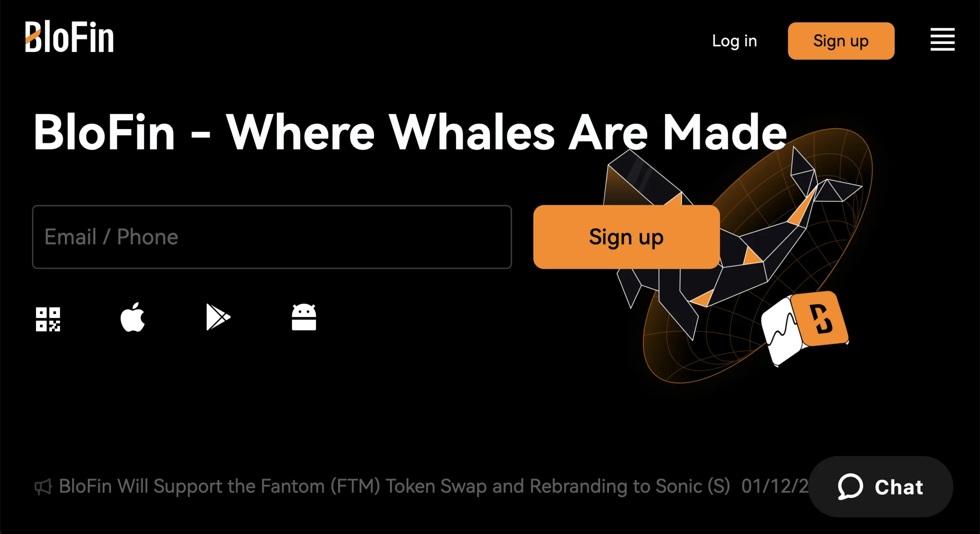The width and height of the screenshot is (980, 534).
Task: Show the QR code download icon
Action: [48, 319]
